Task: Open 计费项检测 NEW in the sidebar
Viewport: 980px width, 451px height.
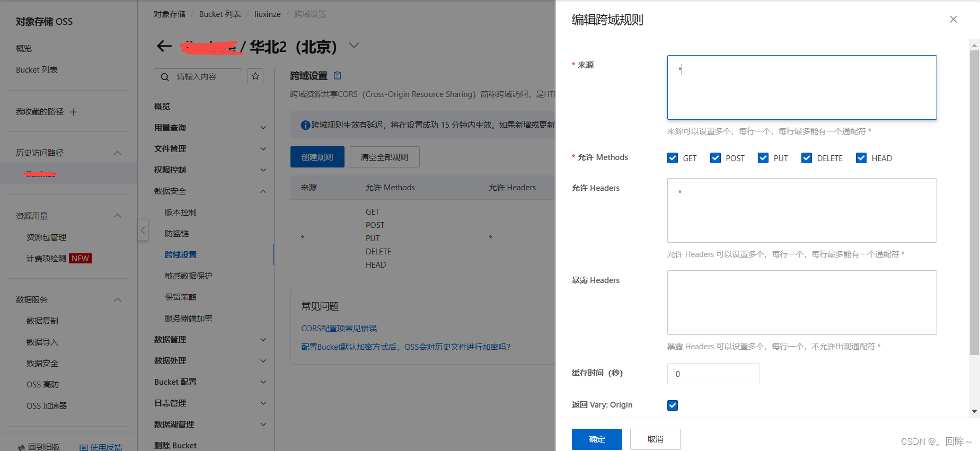Action: (x=59, y=258)
